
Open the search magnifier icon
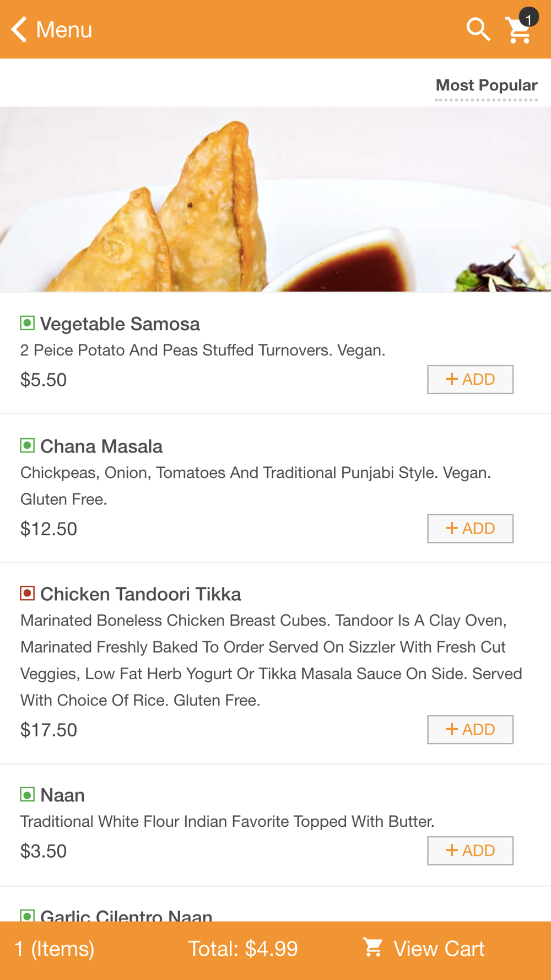pyautogui.click(x=478, y=29)
